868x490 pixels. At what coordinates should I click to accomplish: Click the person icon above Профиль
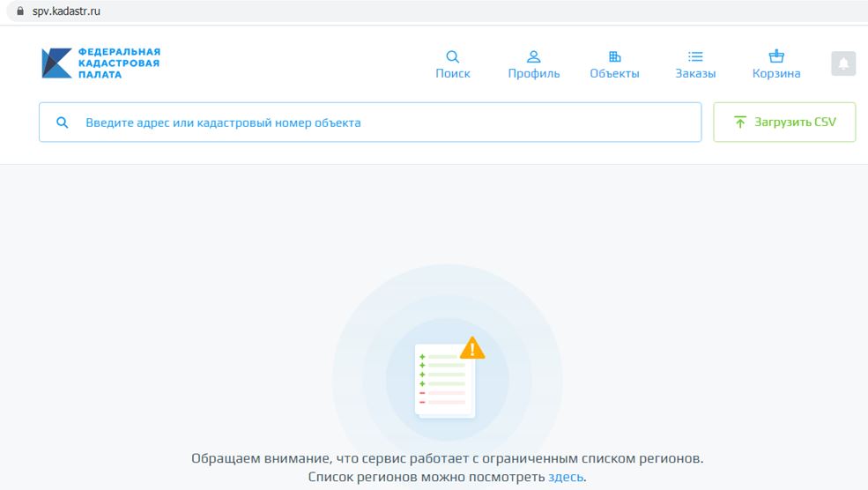[533, 56]
